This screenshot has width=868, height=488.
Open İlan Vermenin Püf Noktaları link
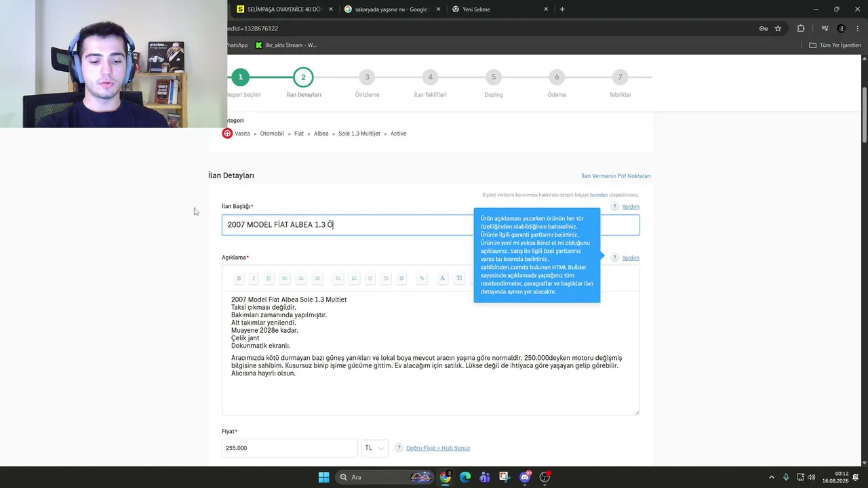click(x=616, y=176)
